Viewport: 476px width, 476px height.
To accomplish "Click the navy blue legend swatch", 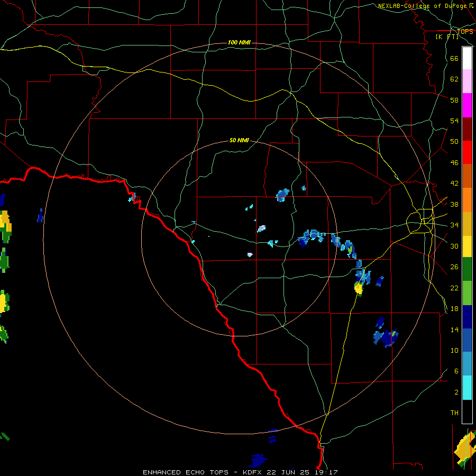I will (467, 317).
